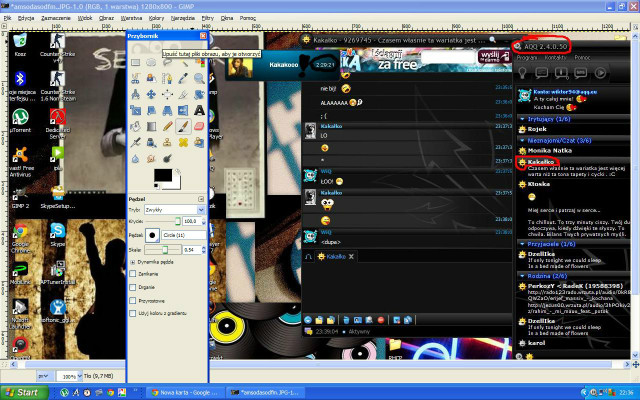Select the Perspective Clone tool

coord(199,142)
